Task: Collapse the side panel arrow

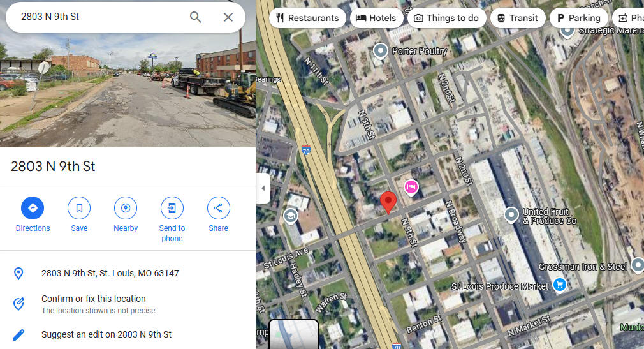Action: (x=263, y=188)
